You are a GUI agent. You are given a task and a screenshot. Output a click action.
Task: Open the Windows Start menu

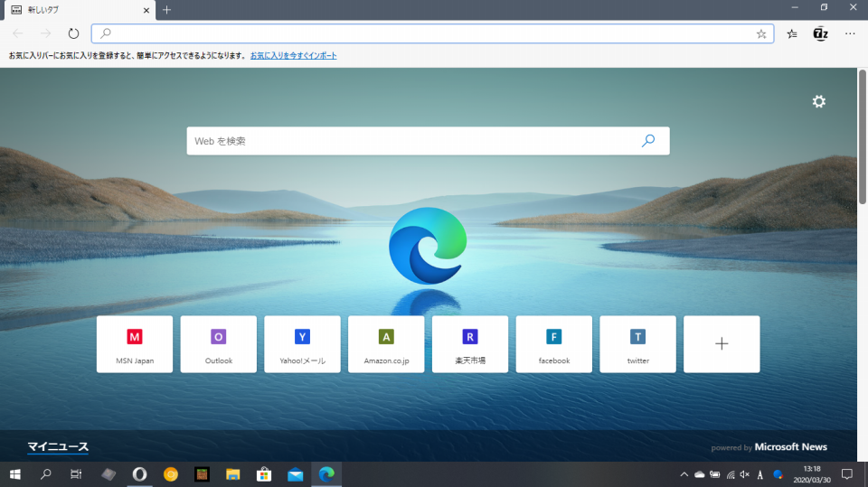pyautogui.click(x=15, y=474)
